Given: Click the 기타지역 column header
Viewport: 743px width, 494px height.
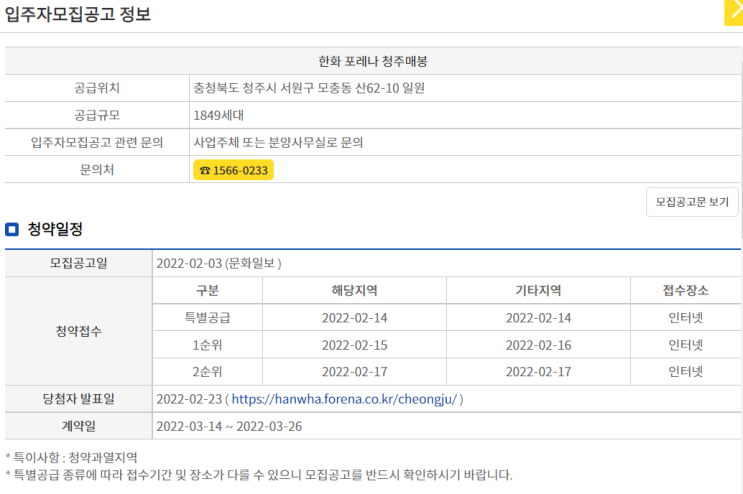Looking at the screenshot, I should [538, 290].
